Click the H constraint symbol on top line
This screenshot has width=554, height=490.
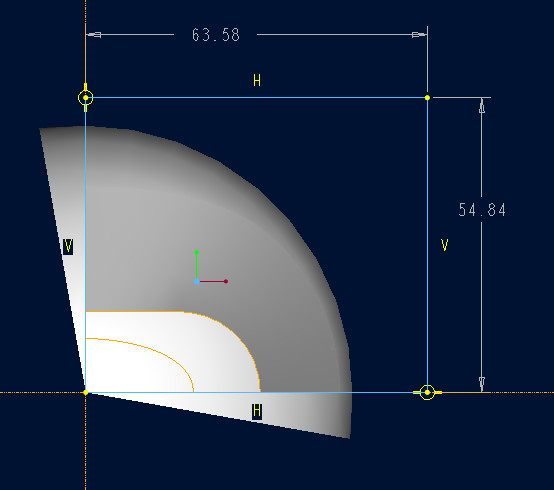(x=257, y=81)
